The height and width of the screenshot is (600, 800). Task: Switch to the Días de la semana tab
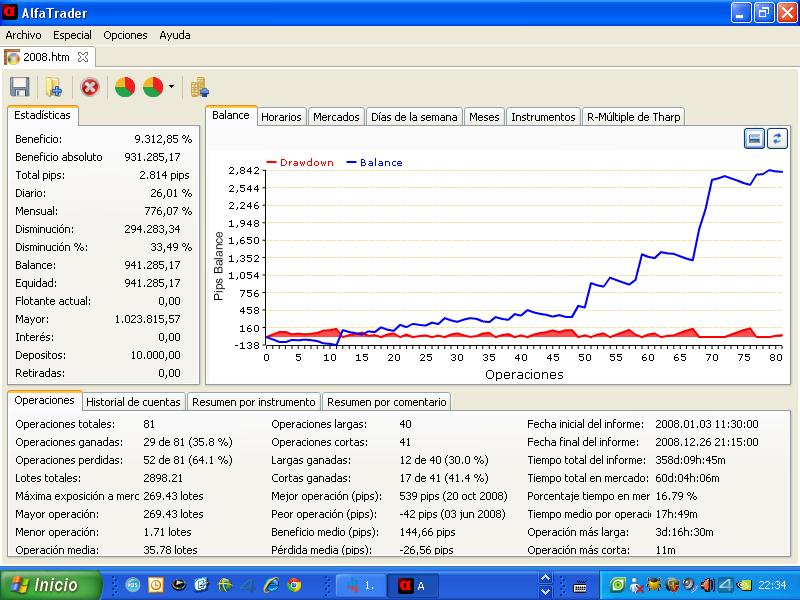[414, 117]
